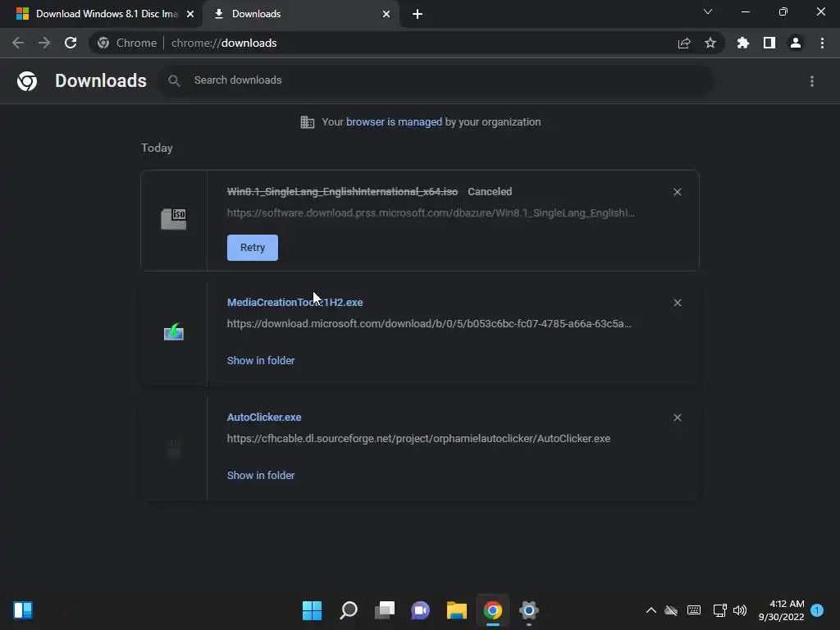Click the volume speaker tray icon
840x630 pixels.
740,610
